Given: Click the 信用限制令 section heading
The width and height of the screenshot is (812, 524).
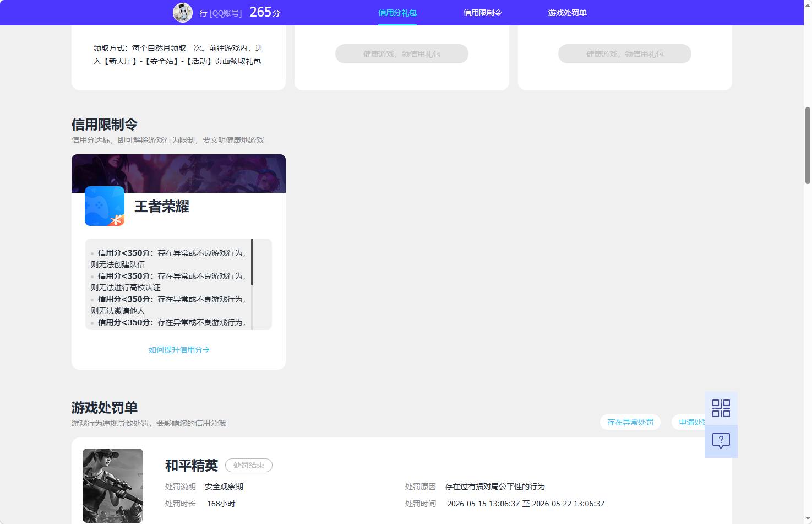Looking at the screenshot, I should point(105,125).
